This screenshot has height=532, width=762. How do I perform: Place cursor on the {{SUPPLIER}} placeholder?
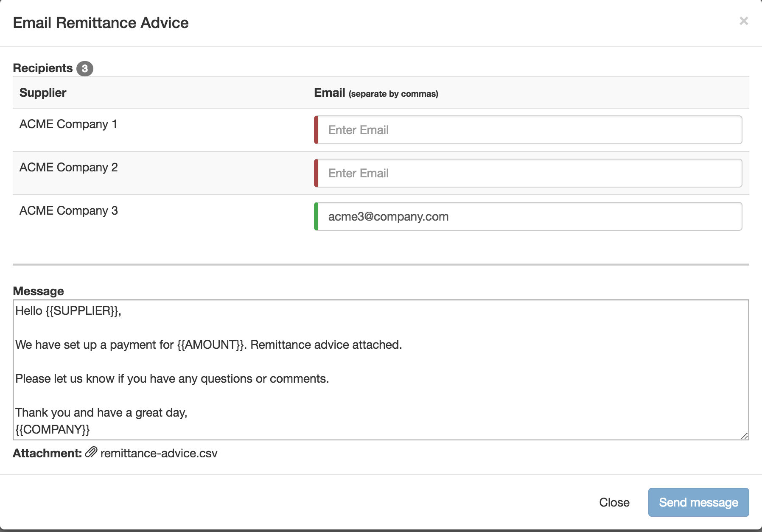click(x=81, y=311)
